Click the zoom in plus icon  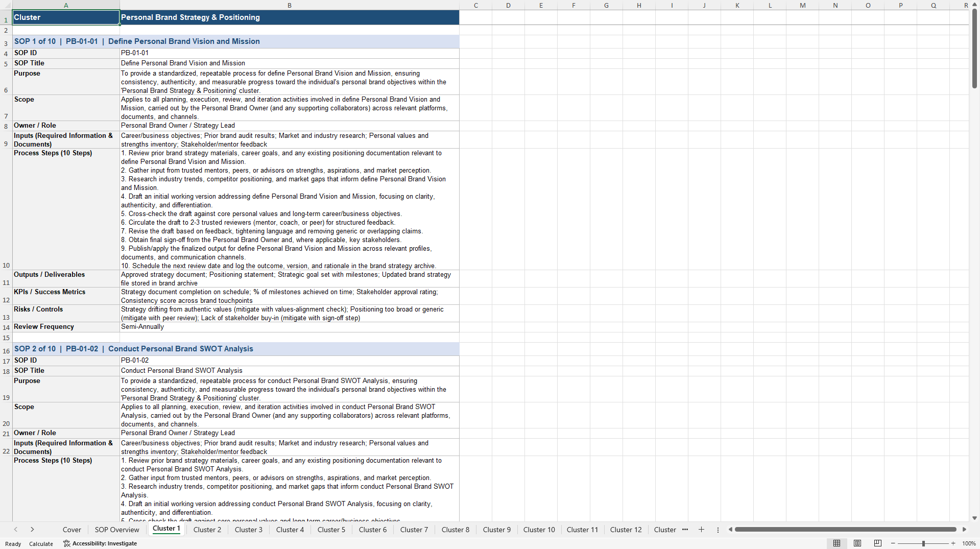pyautogui.click(x=953, y=543)
